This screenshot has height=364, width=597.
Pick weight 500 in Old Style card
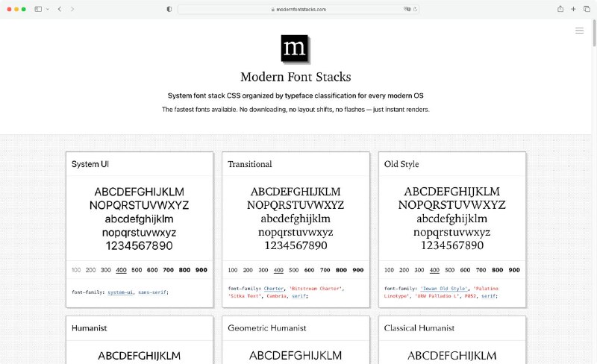[x=450, y=270]
